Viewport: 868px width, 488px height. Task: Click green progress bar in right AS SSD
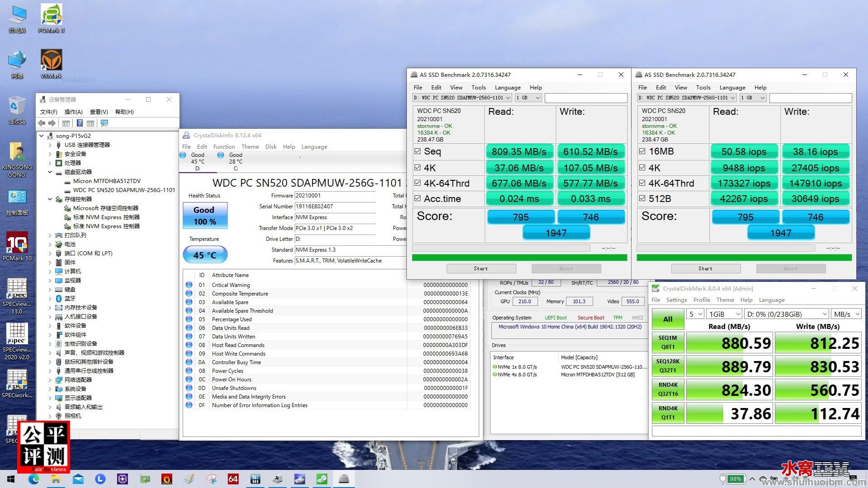(x=744, y=258)
